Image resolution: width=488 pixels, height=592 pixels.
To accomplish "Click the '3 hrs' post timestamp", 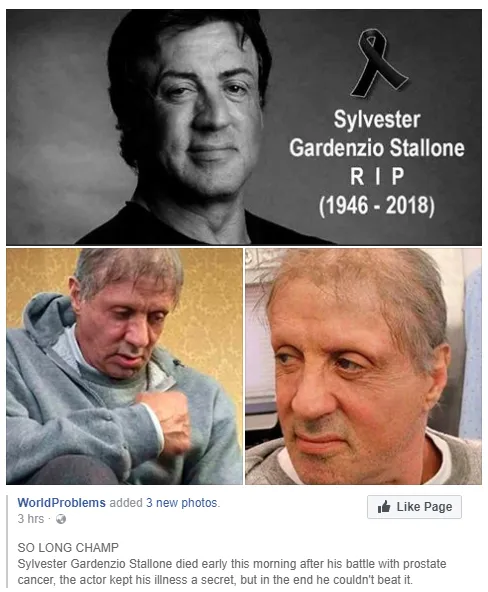I will point(31,519).
